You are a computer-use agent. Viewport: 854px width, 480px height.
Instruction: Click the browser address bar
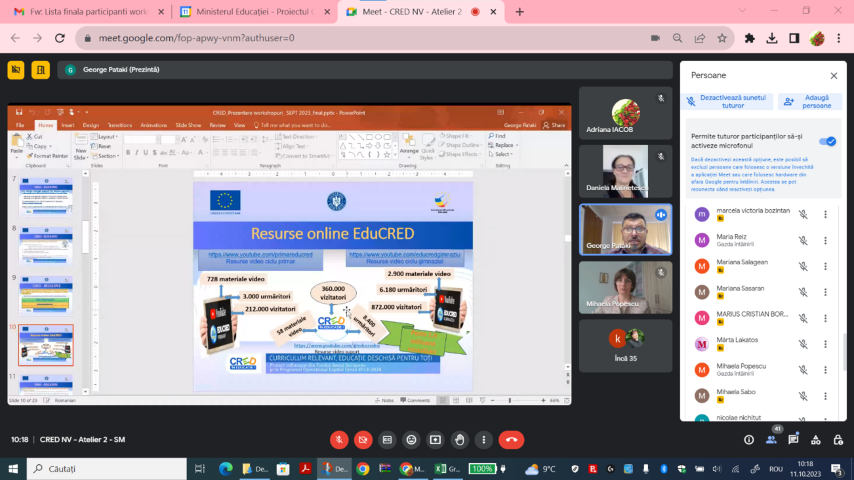[x=360, y=38]
